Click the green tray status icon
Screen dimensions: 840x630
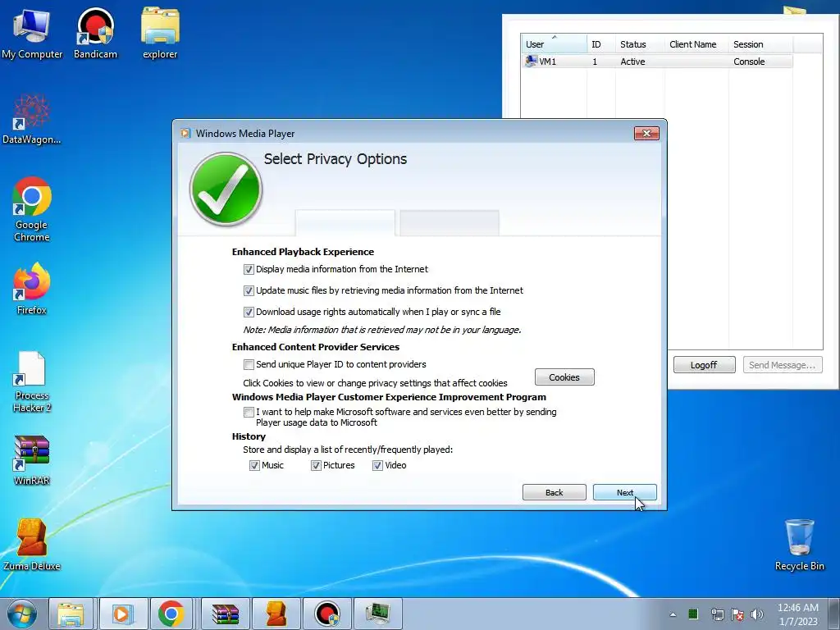(692, 614)
